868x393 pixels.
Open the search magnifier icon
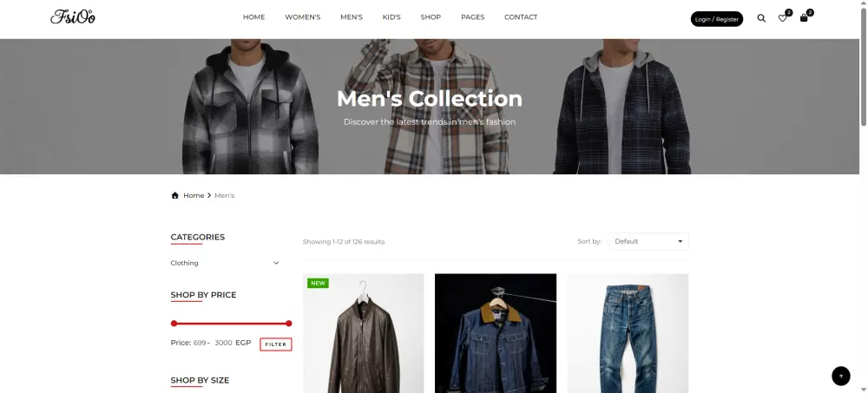(761, 18)
